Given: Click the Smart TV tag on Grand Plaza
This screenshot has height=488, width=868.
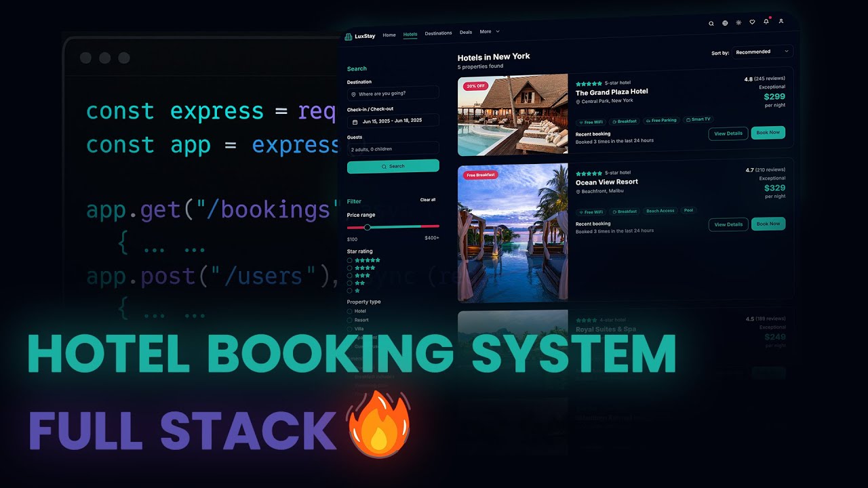Looking at the screenshot, I should [x=698, y=119].
